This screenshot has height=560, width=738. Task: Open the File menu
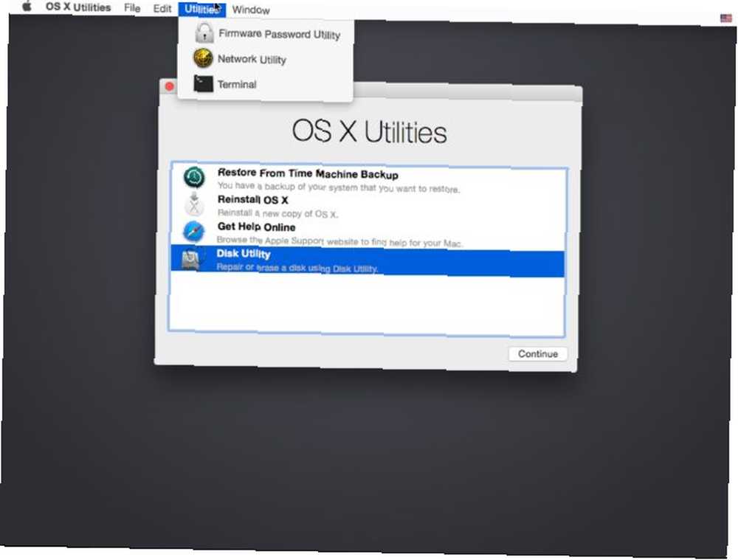[132, 8]
